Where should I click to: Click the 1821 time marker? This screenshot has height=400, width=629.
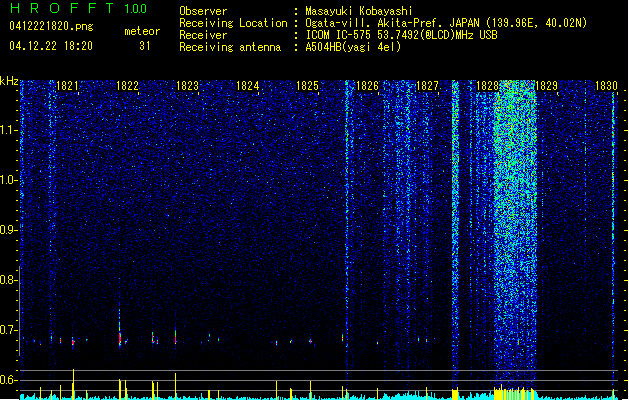(x=67, y=86)
